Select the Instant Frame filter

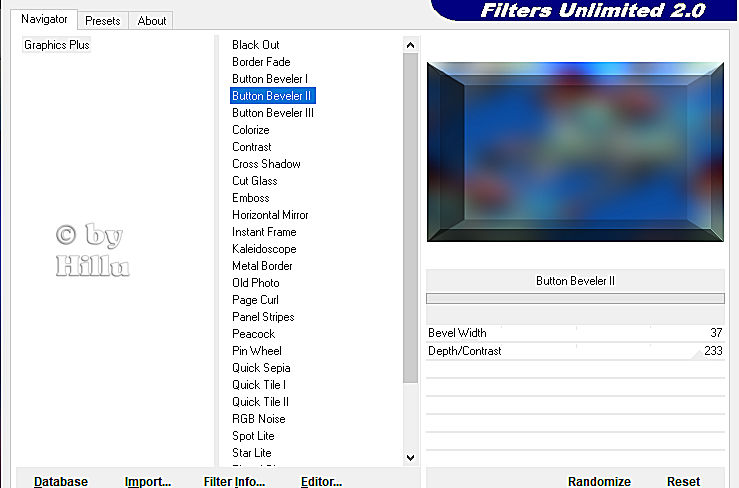tap(264, 232)
